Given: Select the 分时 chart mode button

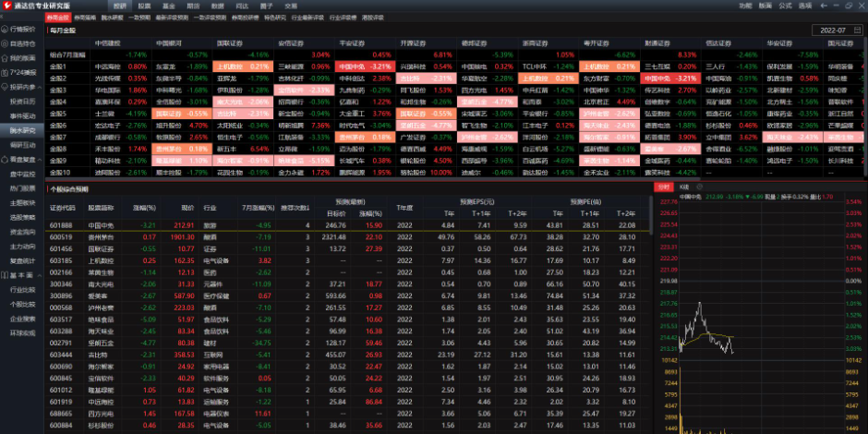Looking at the screenshot, I should point(664,187).
